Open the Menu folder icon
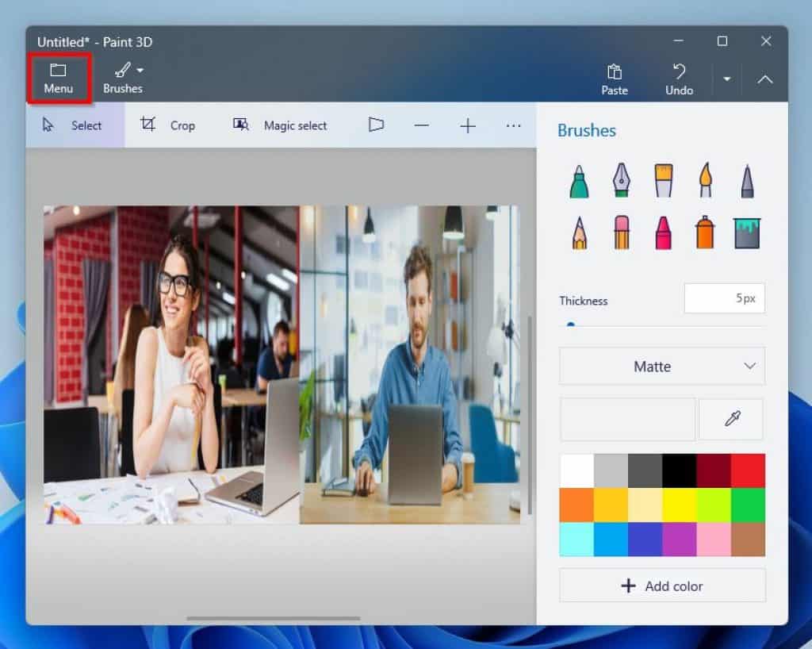 click(x=58, y=70)
